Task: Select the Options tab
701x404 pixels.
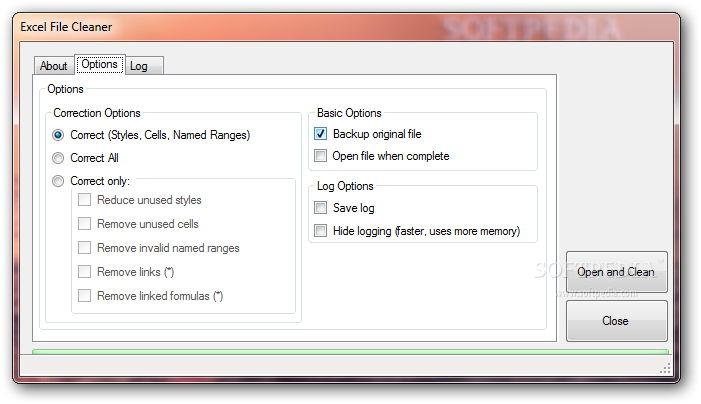Action: pyautogui.click(x=99, y=64)
